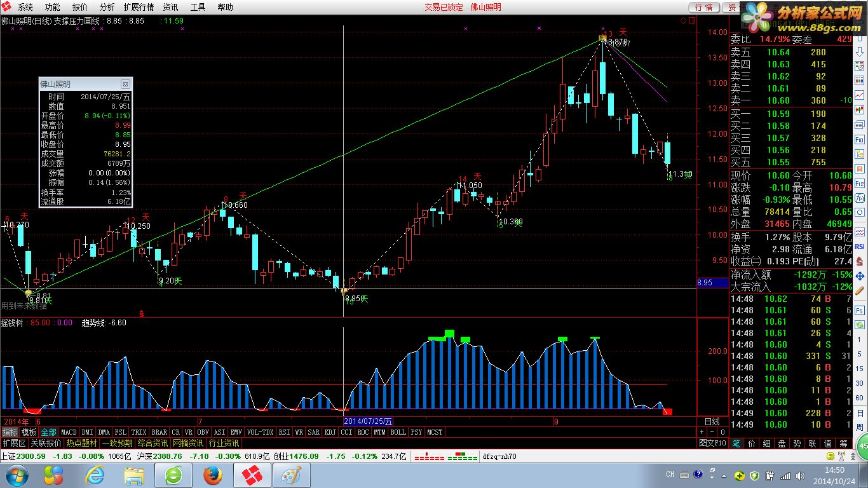The image size is (868, 488).
Task: Click the 0 reset button near 日线
Action: click(722, 432)
